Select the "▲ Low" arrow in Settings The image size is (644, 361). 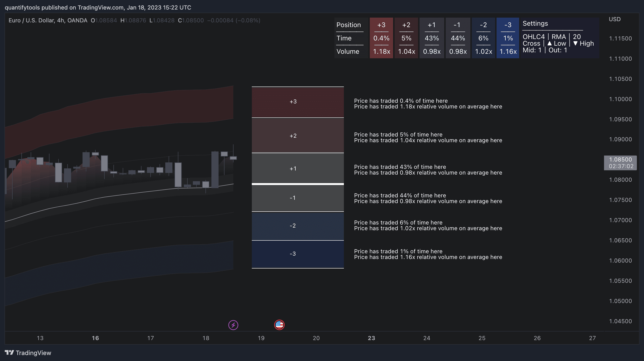click(557, 43)
